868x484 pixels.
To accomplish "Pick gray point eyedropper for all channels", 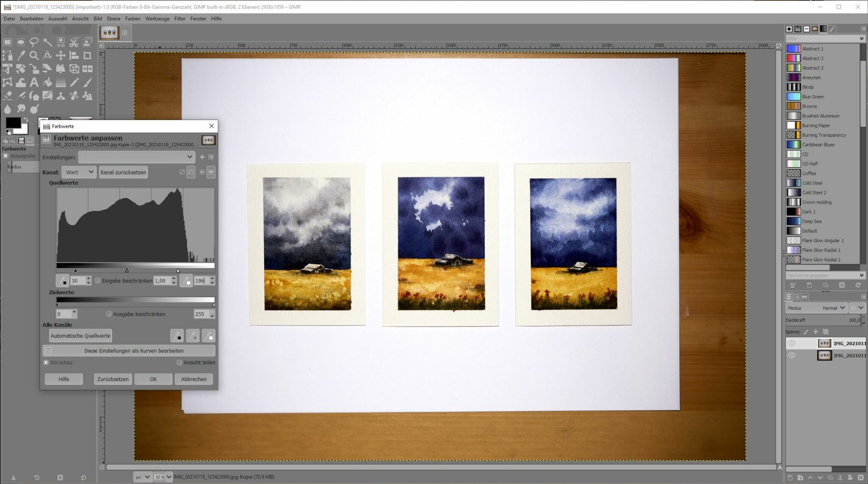I will (193, 336).
